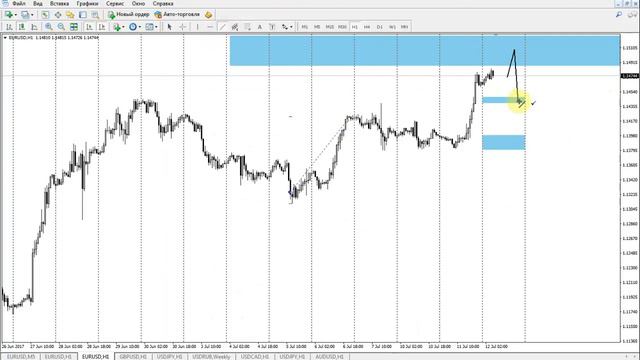Switch timeframe to M1

(x=304, y=27)
